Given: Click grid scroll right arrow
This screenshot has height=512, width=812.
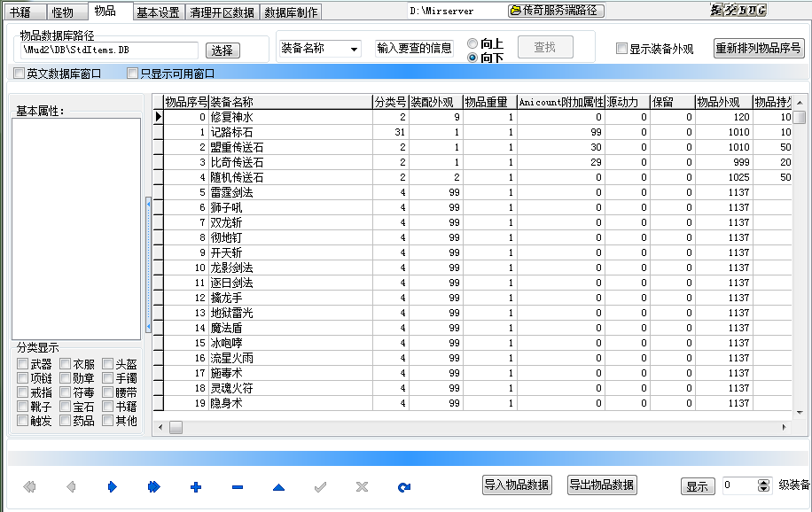Looking at the screenshot, I should point(784,428).
